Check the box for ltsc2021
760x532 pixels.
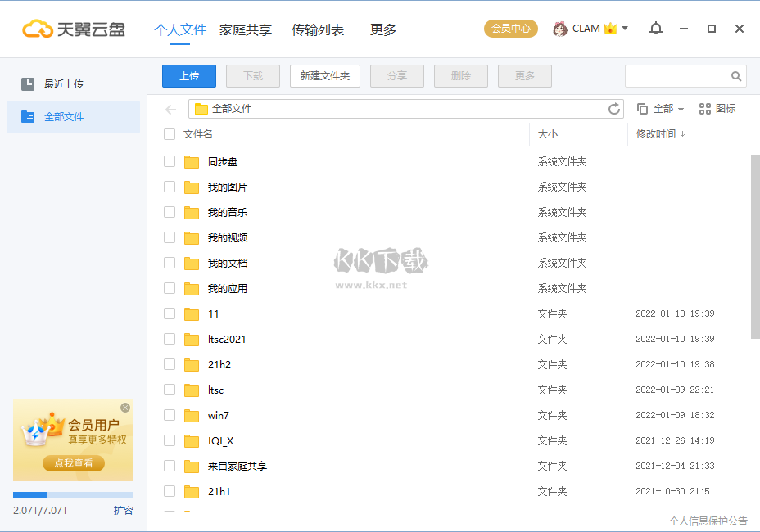(170, 339)
